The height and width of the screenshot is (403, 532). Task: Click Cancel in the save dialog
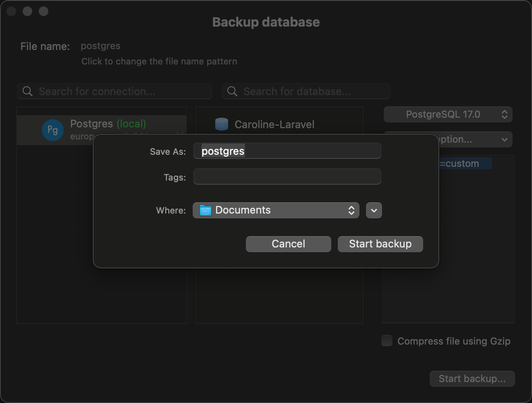click(x=288, y=244)
